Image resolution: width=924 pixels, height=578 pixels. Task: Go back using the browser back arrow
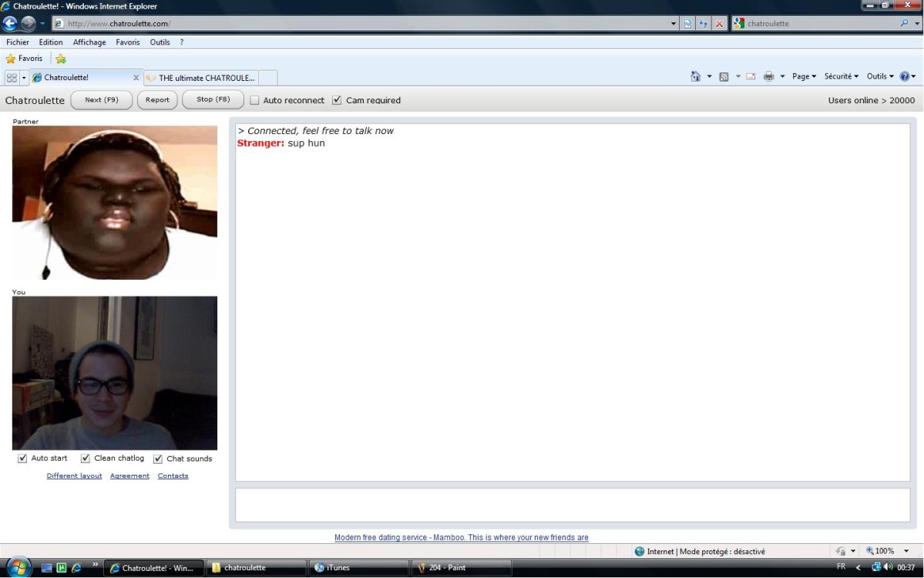tap(10, 24)
